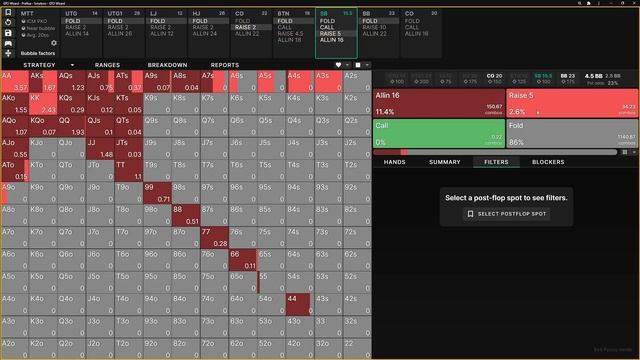
Task: Select the Allin 16 action card
Action: click(439, 103)
